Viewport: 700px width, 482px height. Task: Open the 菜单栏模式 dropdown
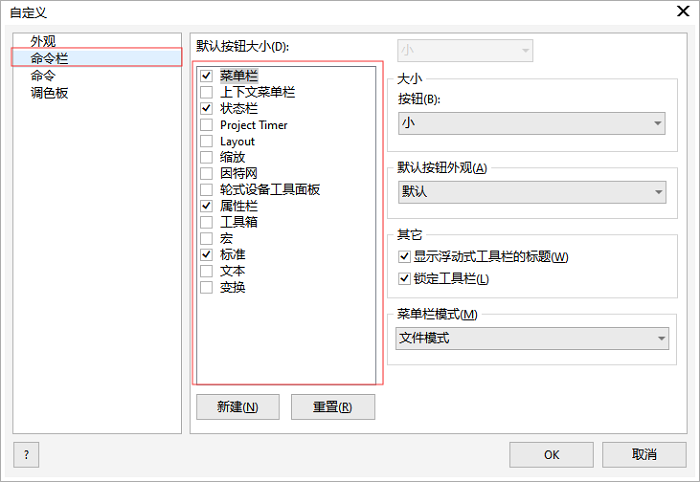pos(531,339)
